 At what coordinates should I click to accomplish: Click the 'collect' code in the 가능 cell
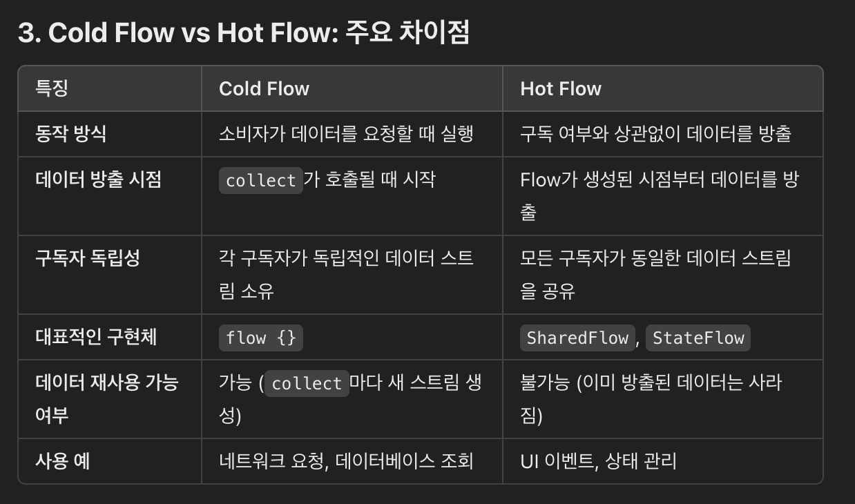[x=307, y=383]
